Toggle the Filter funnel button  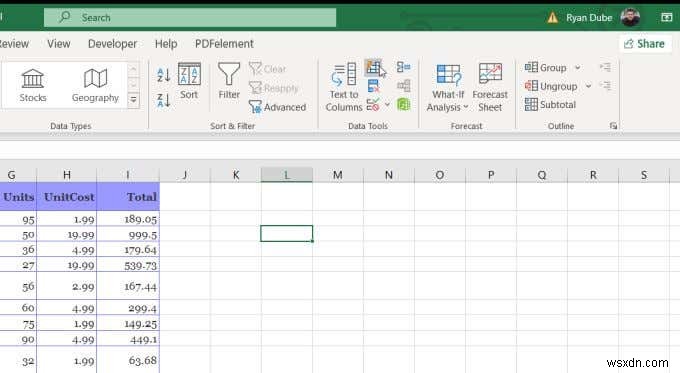229,81
